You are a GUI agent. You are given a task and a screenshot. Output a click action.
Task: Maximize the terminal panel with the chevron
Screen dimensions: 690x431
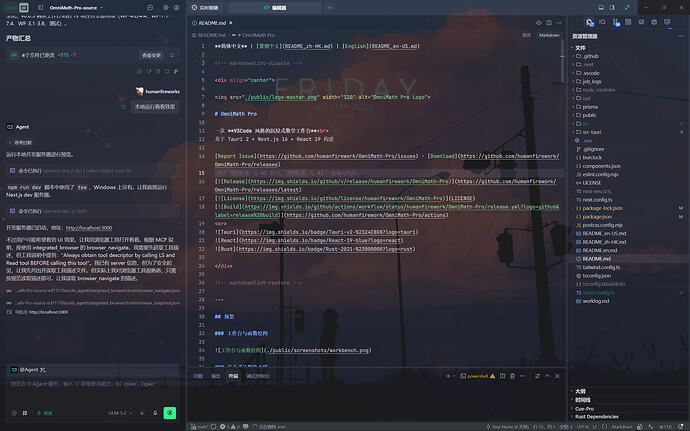click(547, 376)
